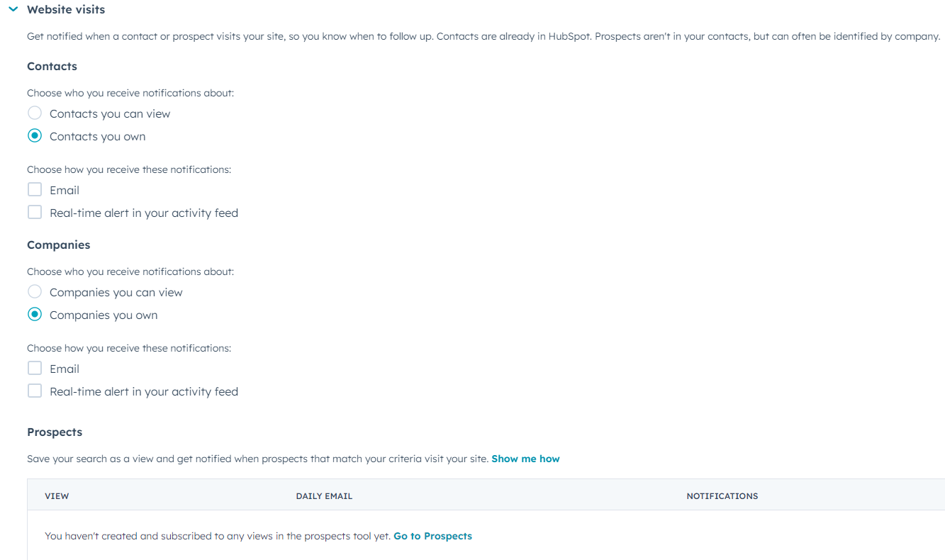Collapse the Website visits chevron arrow
This screenshot has height=560, width=945.
[x=13, y=10]
